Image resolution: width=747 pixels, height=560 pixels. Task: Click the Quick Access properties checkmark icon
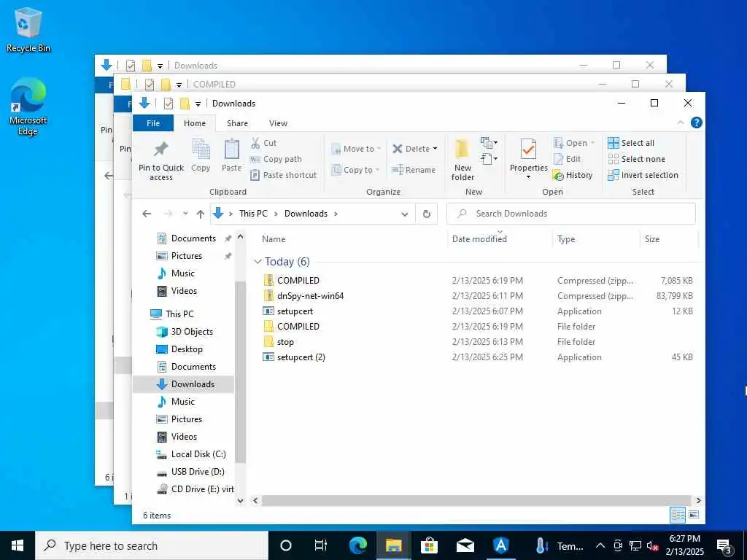point(169,104)
